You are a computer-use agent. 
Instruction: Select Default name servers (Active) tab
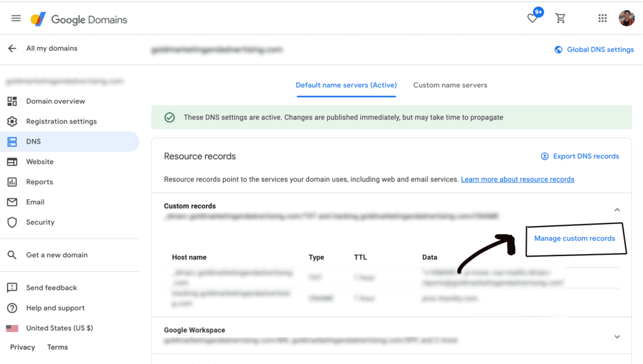[346, 85]
